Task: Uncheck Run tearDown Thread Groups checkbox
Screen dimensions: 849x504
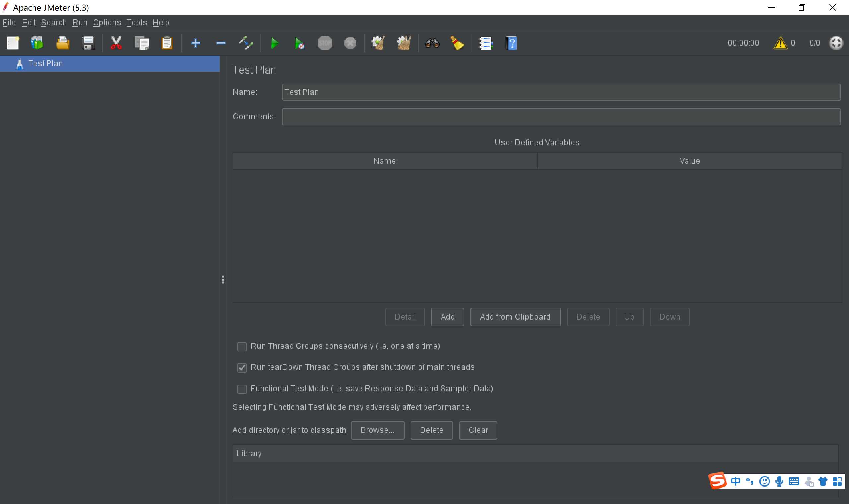Action: pos(242,367)
